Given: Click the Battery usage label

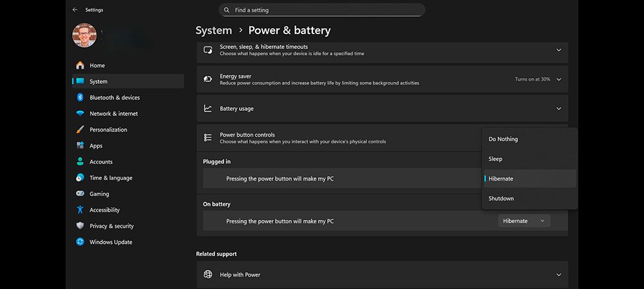Looking at the screenshot, I should [236, 108].
